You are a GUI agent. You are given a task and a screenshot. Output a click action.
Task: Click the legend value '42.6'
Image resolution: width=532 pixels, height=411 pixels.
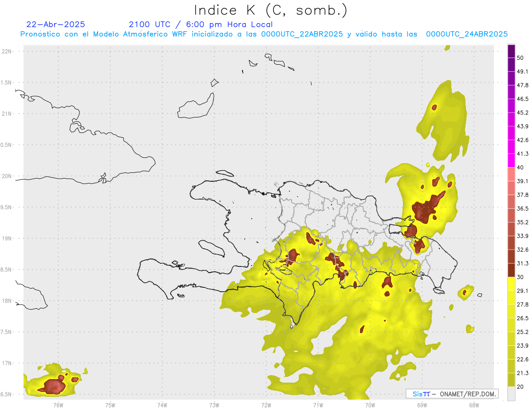coord(523,141)
